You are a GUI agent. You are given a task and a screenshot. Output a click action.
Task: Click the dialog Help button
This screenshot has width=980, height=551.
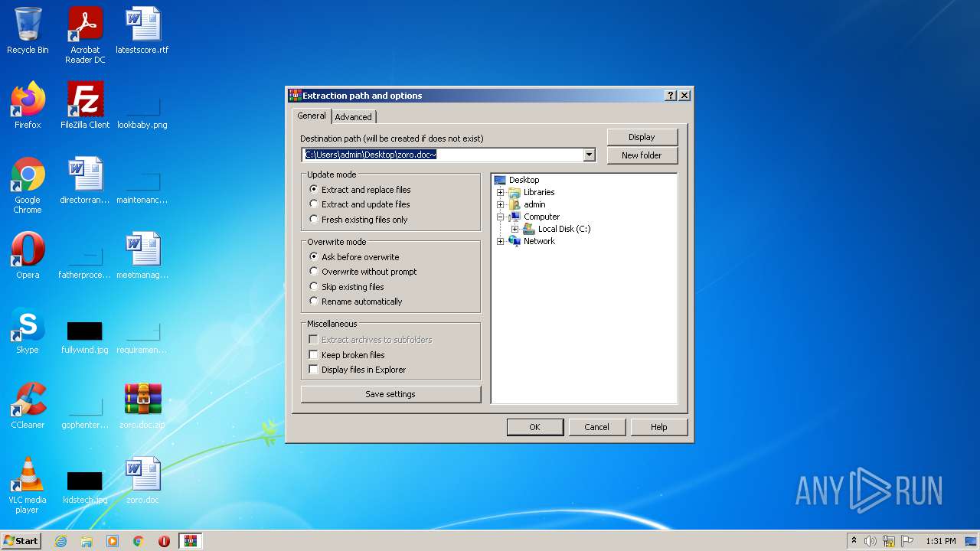click(x=659, y=427)
